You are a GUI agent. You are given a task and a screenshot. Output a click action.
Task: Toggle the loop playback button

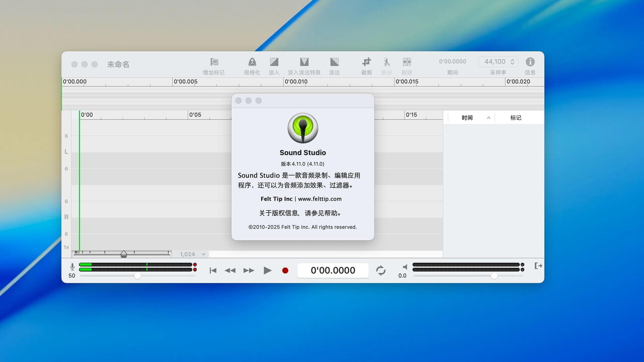click(381, 270)
